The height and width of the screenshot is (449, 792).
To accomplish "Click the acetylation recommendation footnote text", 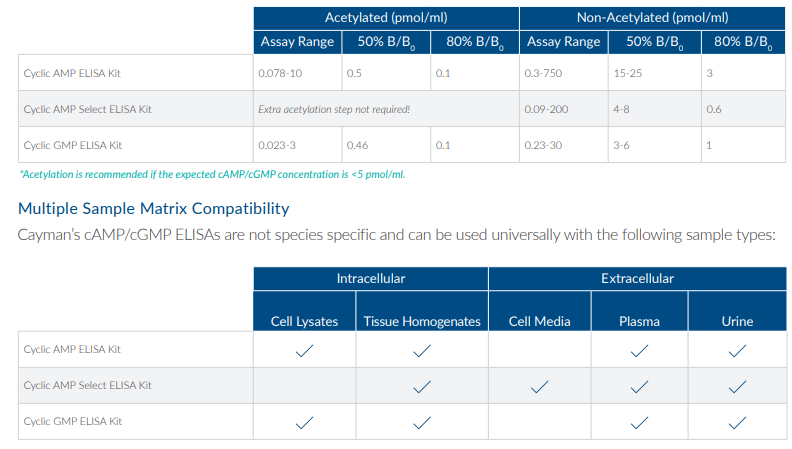I will tap(212, 174).
